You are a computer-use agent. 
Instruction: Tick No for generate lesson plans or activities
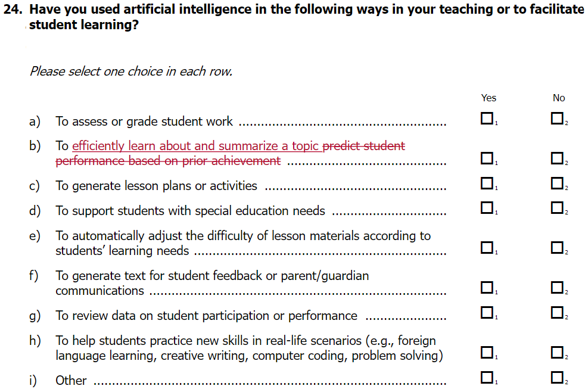point(558,183)
